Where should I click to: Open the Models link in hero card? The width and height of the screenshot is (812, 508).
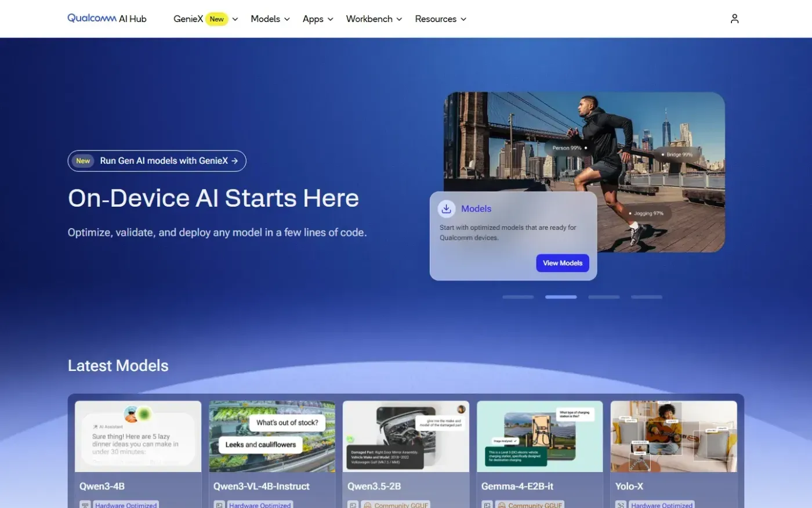(x=476, y=209)
